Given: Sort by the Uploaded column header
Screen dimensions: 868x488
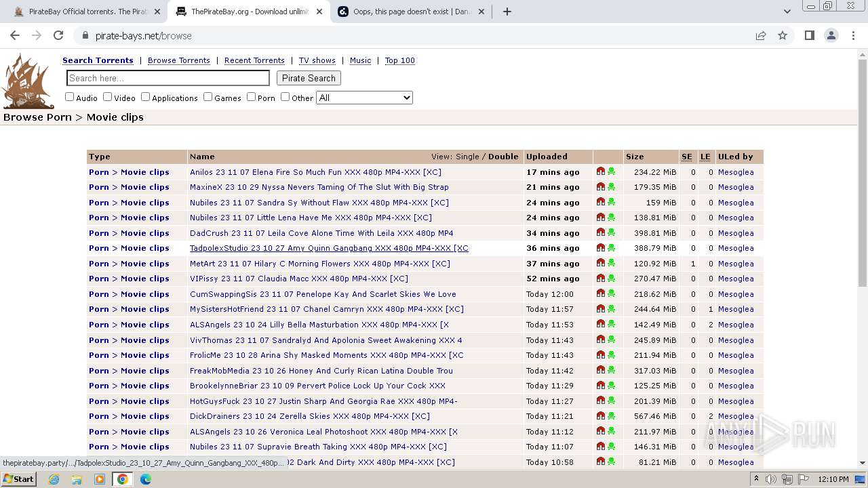Looking at the screenshot, I should point(547,157).
